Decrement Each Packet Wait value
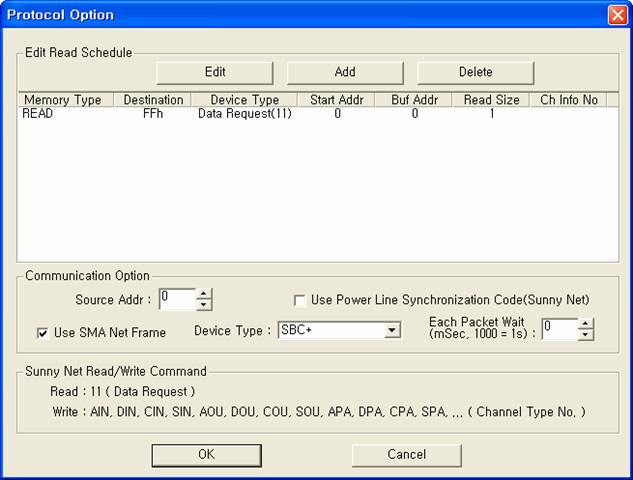The height and width of the screenshot is (480, 633). pyautogui.click(x=586, y=335)
